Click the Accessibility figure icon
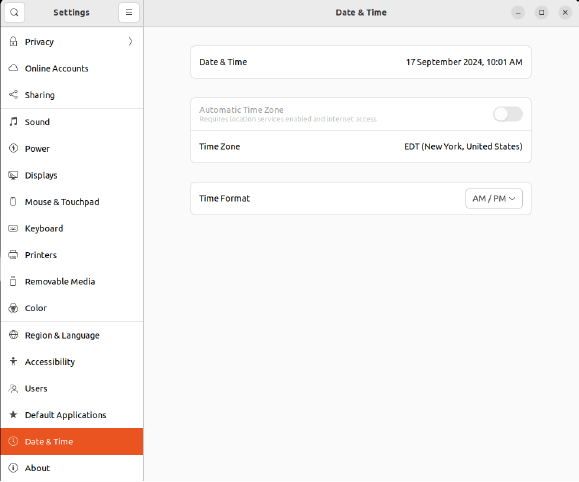This screenshot has width=579, height=482. click(x=13, y=361)
